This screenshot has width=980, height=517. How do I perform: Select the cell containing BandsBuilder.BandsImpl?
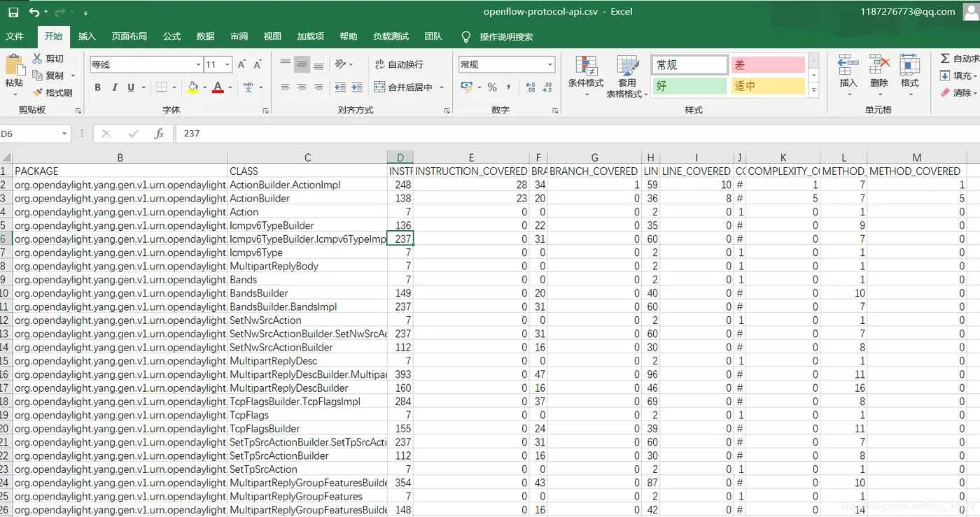coord(307,306)
